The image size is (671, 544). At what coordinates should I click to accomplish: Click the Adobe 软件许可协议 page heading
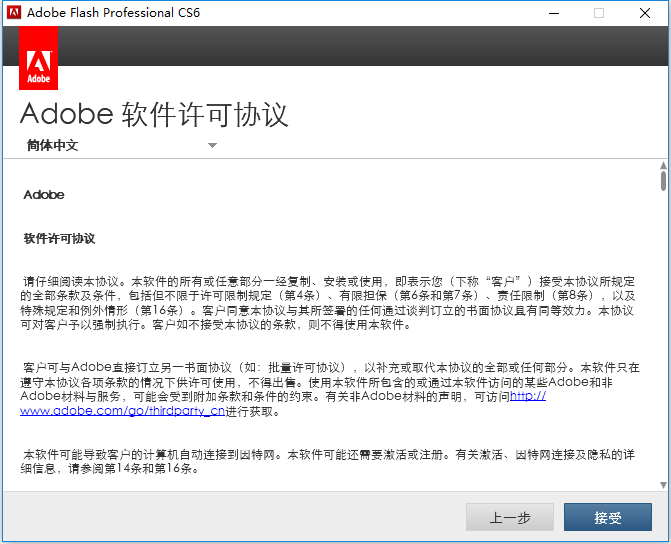coord(154,114)
